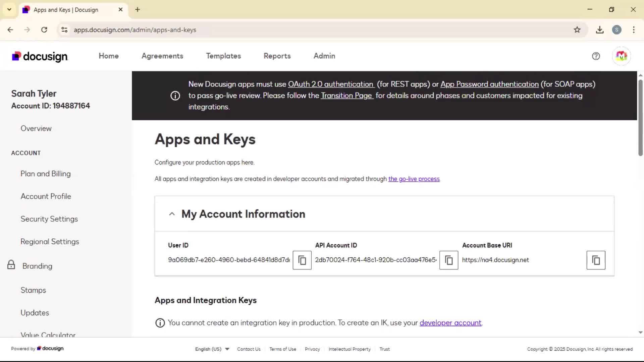Open Account Profile settings
This screenshot has width=644, height=362.
point(46,196)
